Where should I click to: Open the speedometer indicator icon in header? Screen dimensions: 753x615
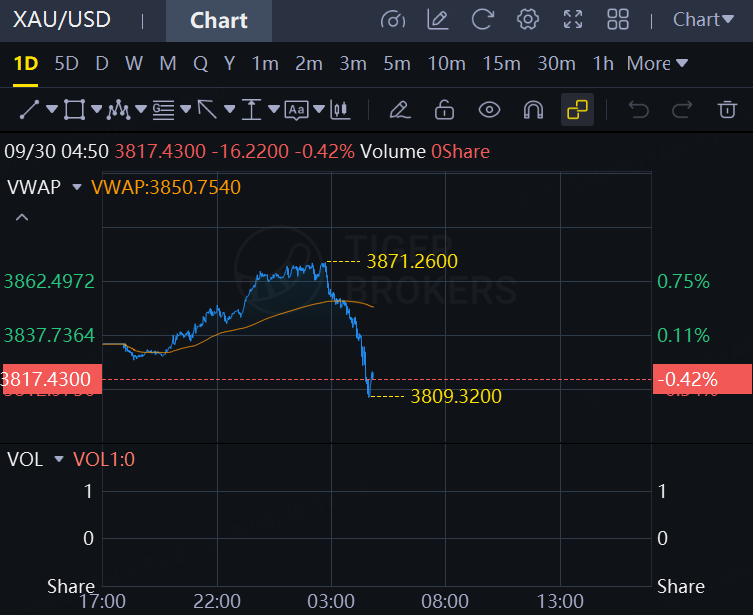(x=393, y=20)
